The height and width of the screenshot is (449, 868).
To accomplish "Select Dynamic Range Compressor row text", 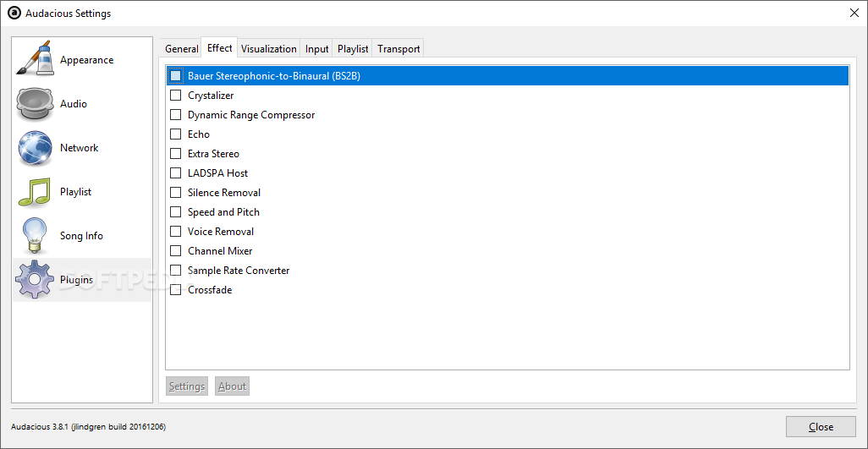I will (251, 114).
